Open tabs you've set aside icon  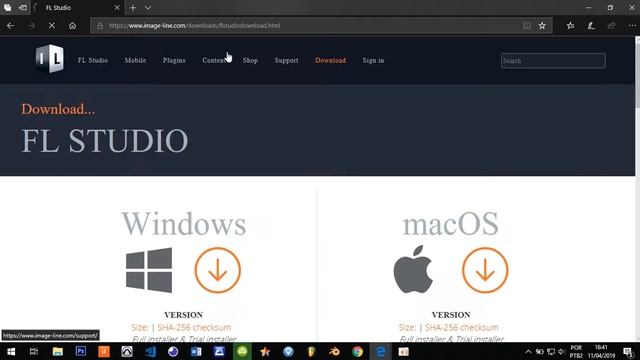(x=7, y=7)
